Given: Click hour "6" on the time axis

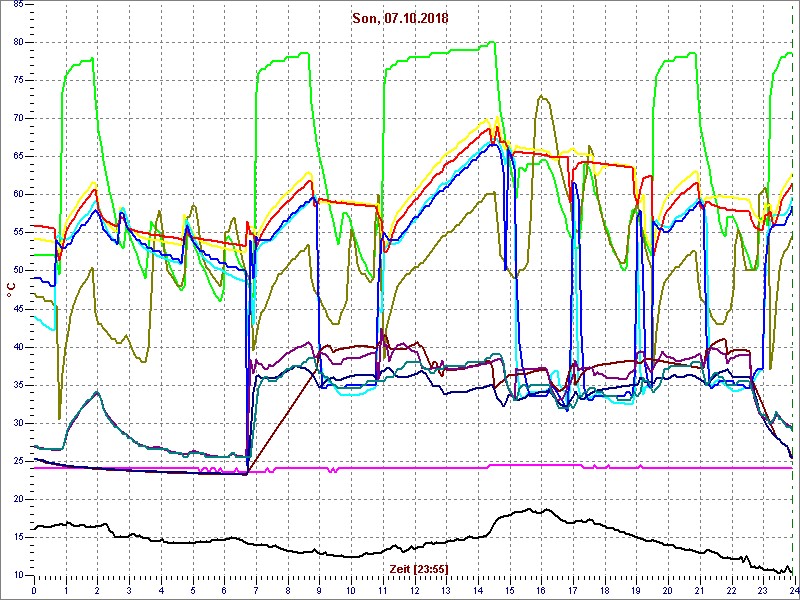Looking at the screenshot, I should [x=224, y=590].
